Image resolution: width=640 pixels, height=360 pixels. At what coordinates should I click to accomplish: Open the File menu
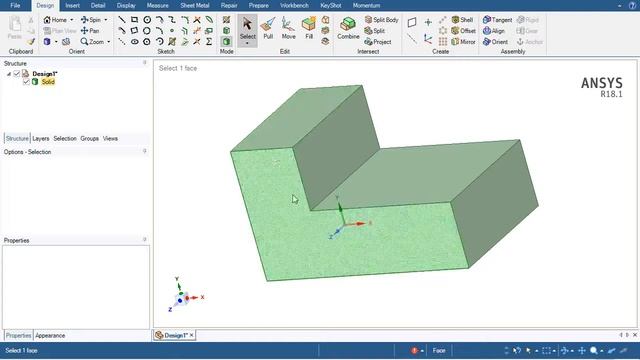coord(15,5)
